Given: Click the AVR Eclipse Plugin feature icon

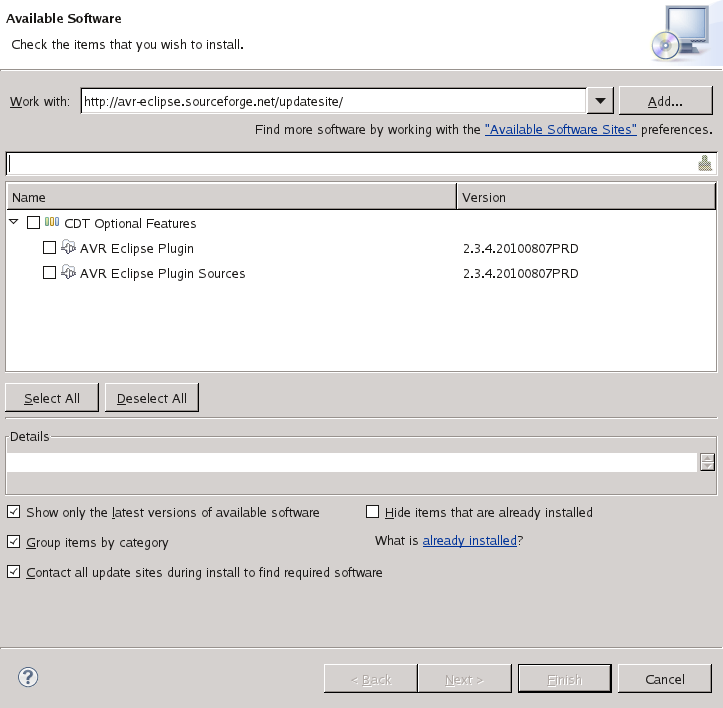Looking at the screenshot, I should [x=68, y=247].
